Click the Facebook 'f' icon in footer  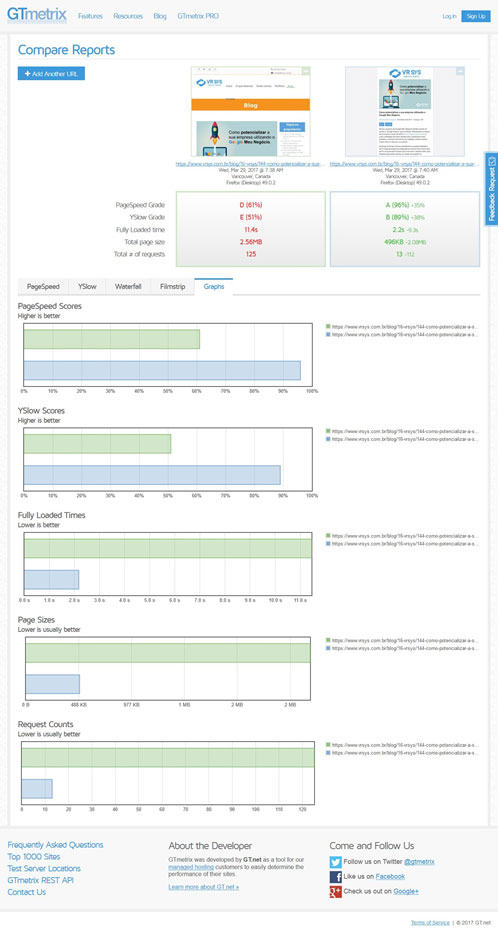tap(336, 876)
